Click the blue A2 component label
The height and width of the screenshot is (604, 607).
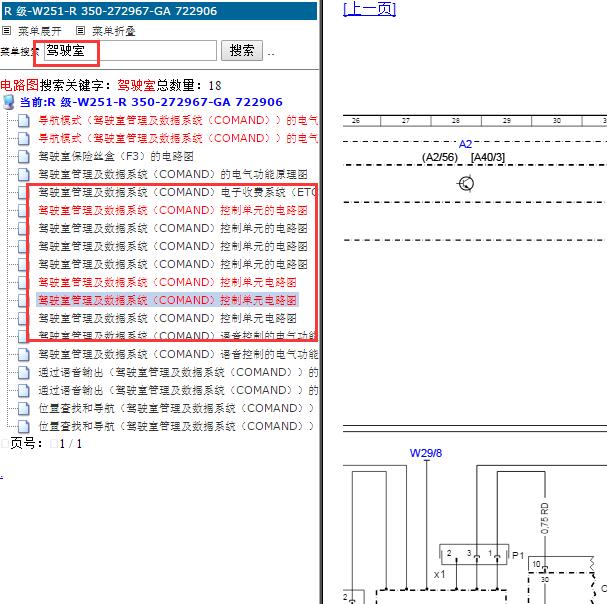tap(465, 144)
